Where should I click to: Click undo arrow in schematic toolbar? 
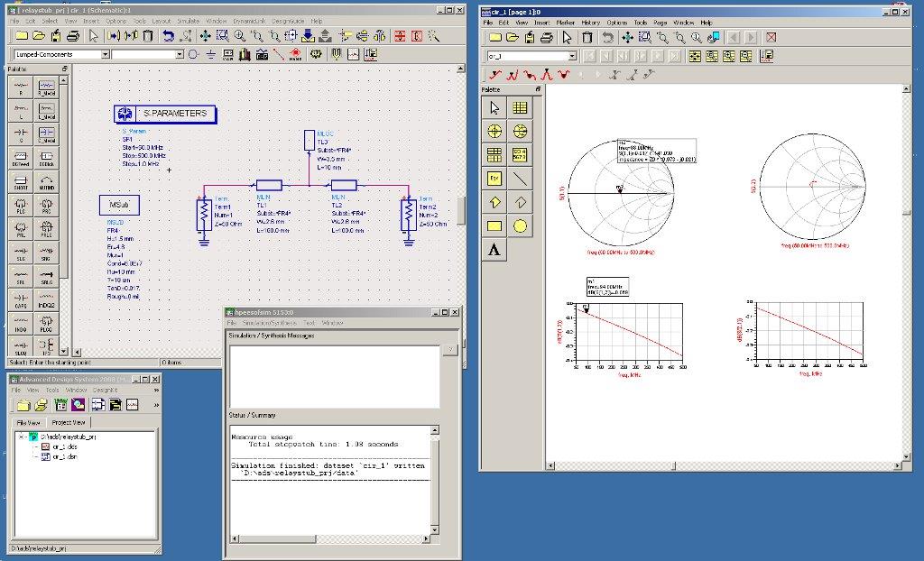coord(169,36)
